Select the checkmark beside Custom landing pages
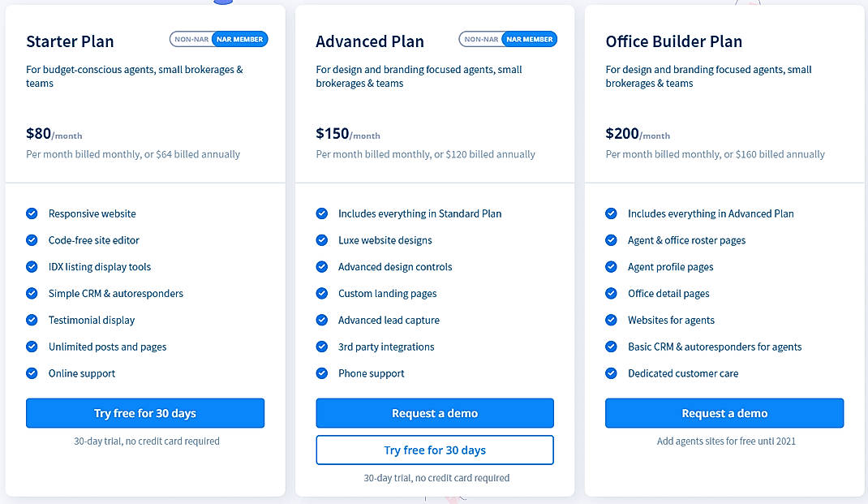 (x=321, y=293)
